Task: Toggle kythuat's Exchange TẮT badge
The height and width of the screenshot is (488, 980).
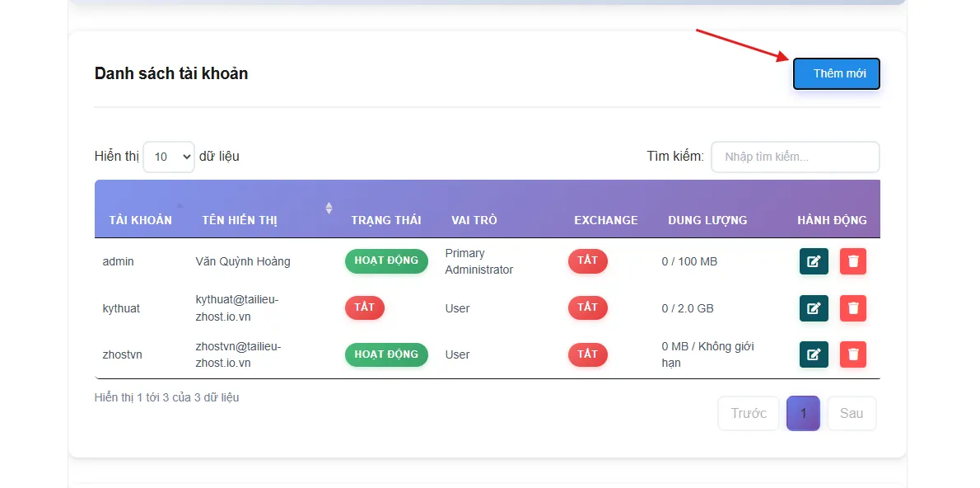Action: pyautogui.click(x=587, y=307)
